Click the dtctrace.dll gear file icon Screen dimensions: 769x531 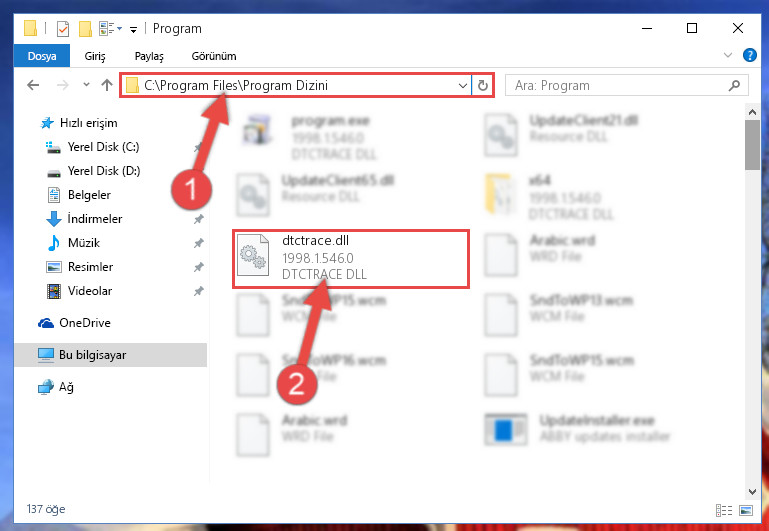(x=253, y=255)
